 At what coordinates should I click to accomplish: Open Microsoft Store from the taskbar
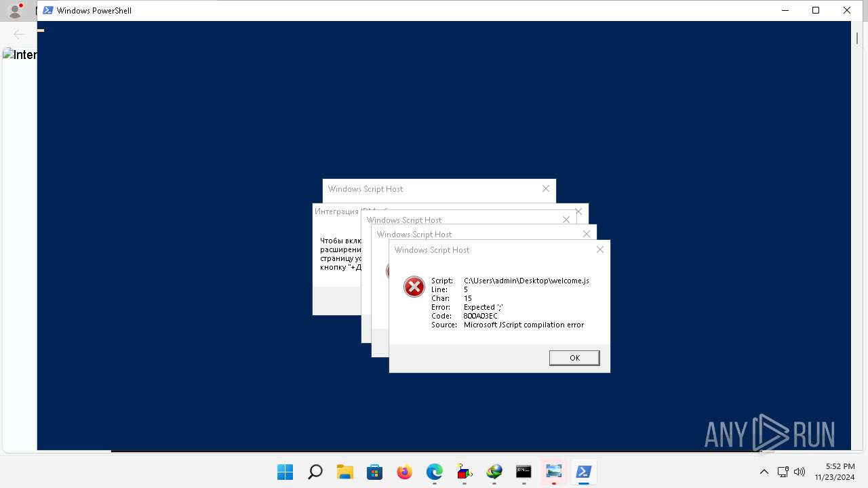coord(375,472)
